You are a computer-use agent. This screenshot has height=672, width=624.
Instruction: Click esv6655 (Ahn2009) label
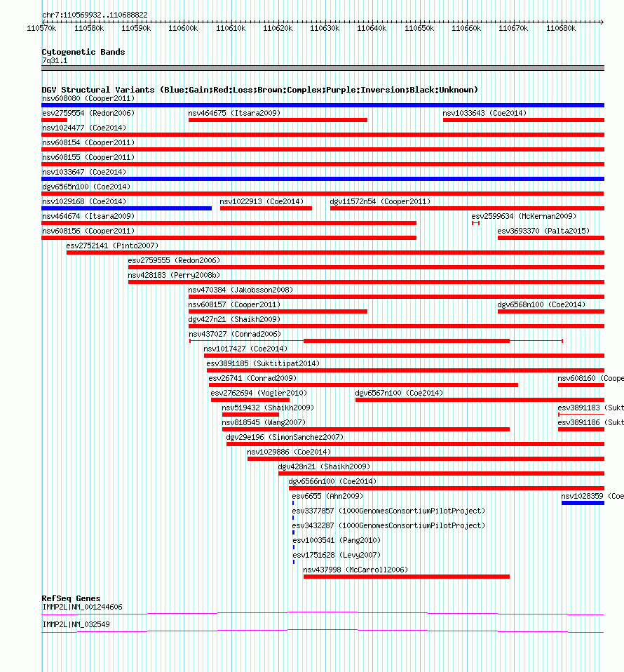coord(327,496)
